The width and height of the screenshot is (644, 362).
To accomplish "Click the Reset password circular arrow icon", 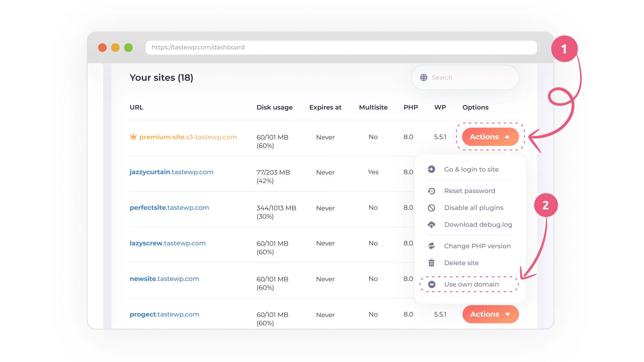I will coord(431,191).
